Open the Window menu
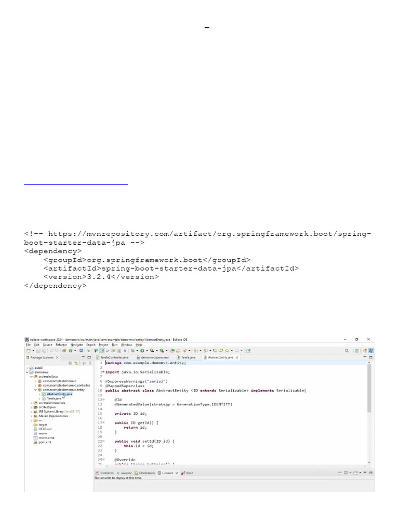 tap(127, 345)
